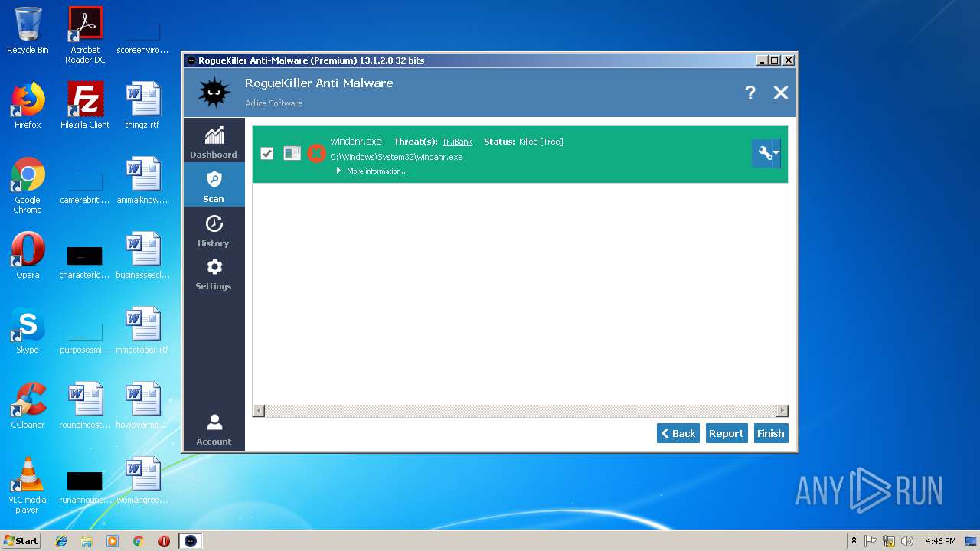Expand More information for windanr.exe
The image size is (980, 551).
pos(372,171)
